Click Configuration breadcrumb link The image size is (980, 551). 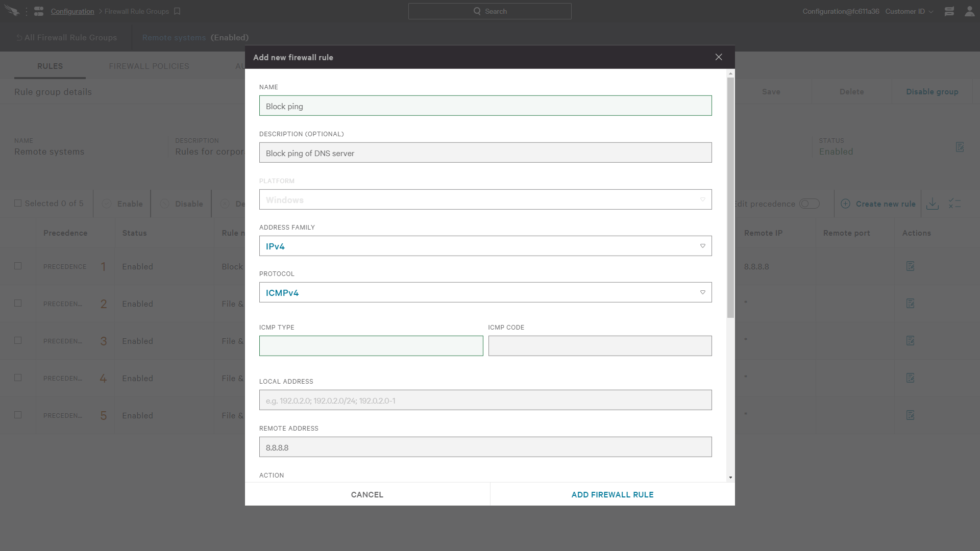(72, 11)
